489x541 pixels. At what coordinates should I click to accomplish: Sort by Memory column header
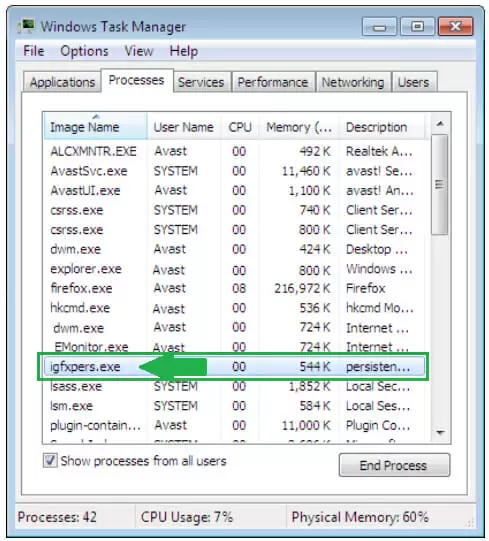point(299,127)
